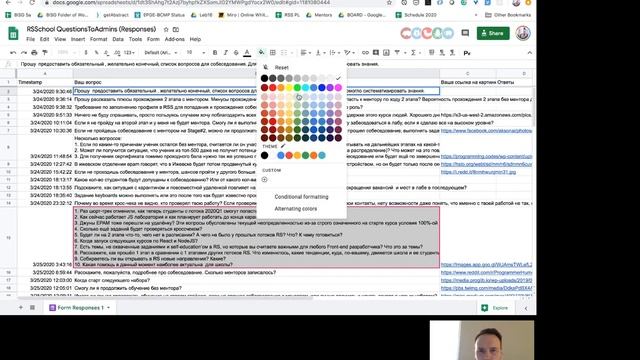This screenshot has height=360, width=640.
Task: Bookmark this page with the star
Action: 389,2
